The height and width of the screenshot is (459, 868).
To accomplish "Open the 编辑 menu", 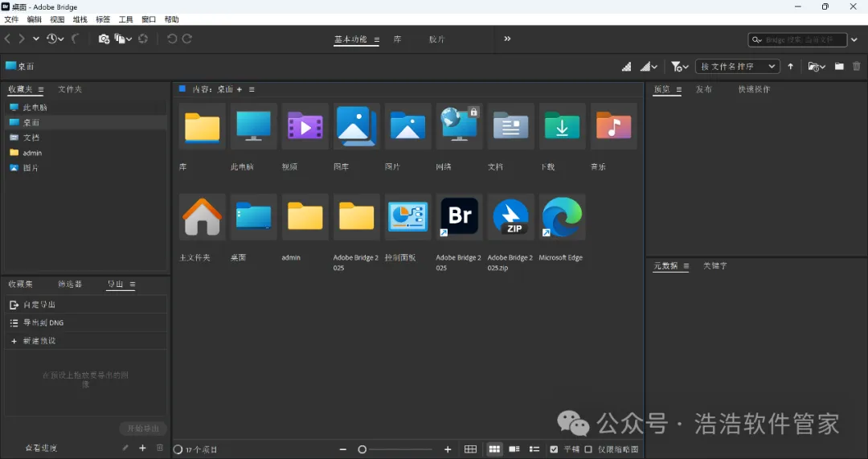I will tap(35, 19).
